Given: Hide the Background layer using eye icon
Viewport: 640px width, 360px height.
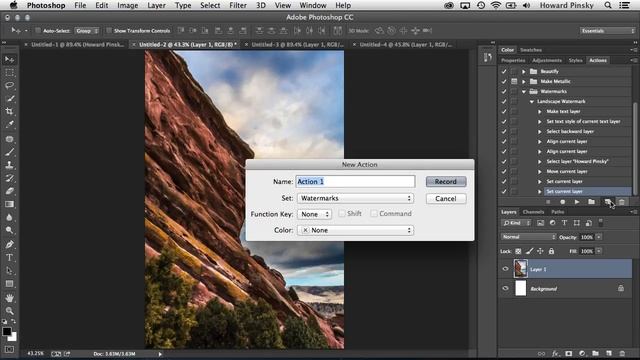Looking at the screenshot, I should pyautogui.click(x=505, y=289).
